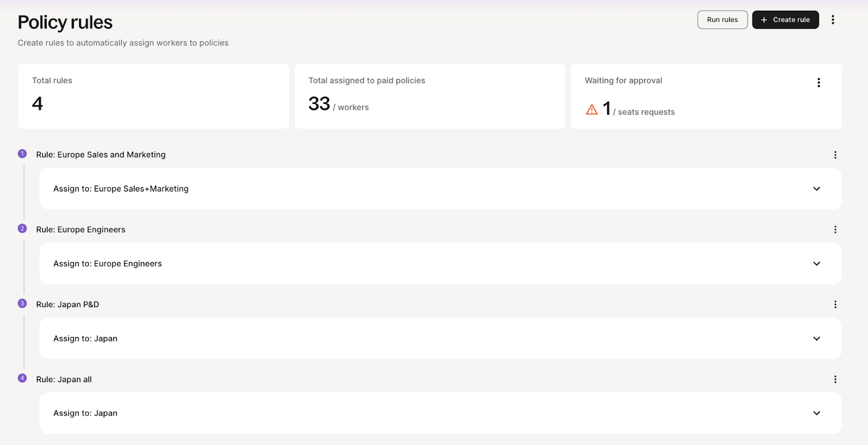The height and width of the screenshot is (445, 868).
Task: Click the Run rules button
Action: click(x=722, y=20)
